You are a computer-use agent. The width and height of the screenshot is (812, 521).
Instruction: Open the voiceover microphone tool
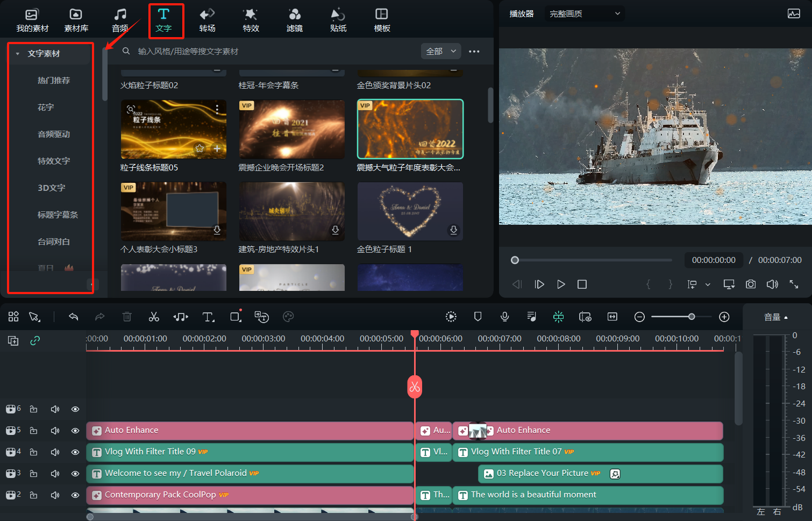click(x=504, y=317)
